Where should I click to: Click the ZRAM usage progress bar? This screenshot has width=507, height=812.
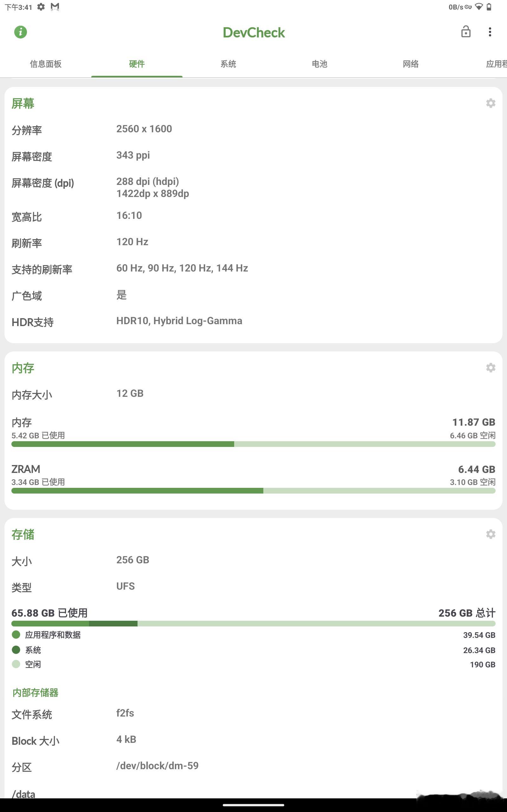tap(253, 491)
